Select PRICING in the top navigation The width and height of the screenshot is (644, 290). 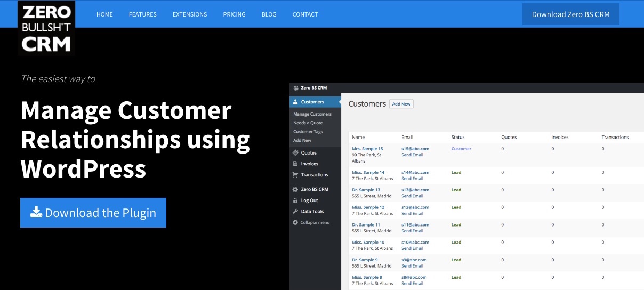coord(235,14)
